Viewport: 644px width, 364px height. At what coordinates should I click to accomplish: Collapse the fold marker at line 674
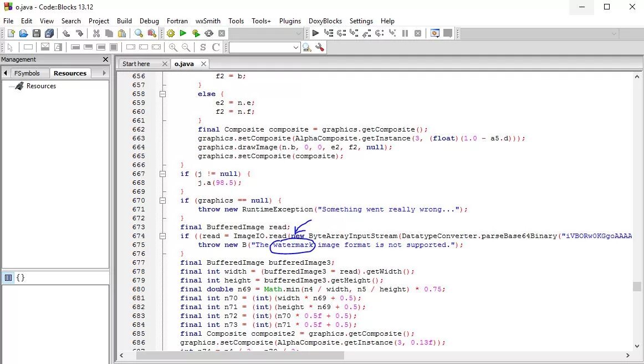[x=162, y=236]
